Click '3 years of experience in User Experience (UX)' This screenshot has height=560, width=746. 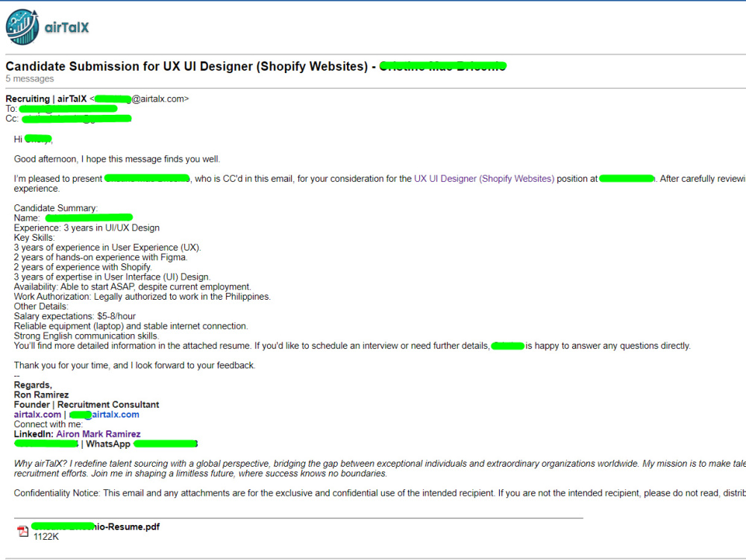(x=107, y=248)
